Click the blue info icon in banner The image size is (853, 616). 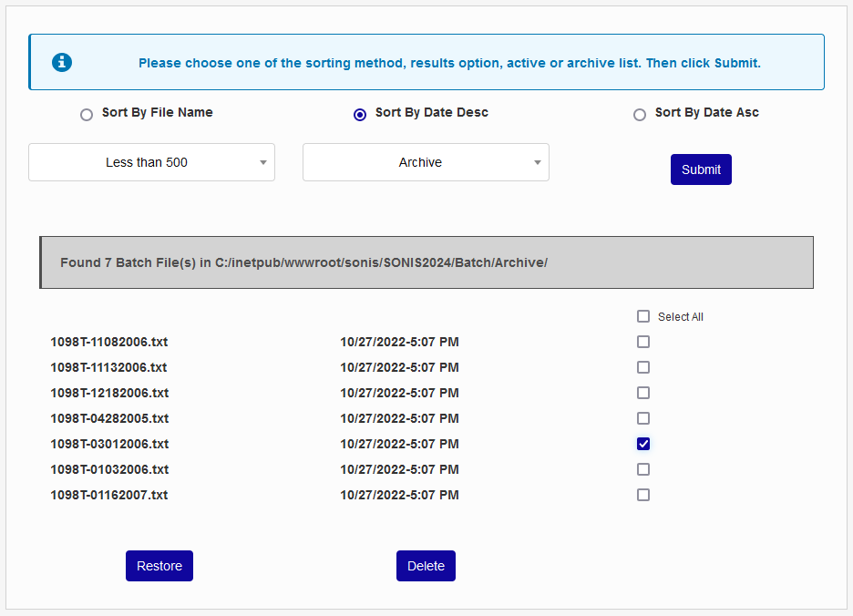tap(62, 62)
